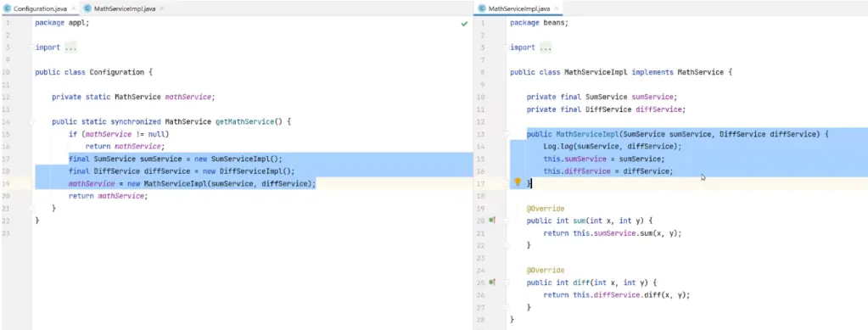Click line number 19 gutter in Configuration.java
868x330 pixels.
coord(7,183)
